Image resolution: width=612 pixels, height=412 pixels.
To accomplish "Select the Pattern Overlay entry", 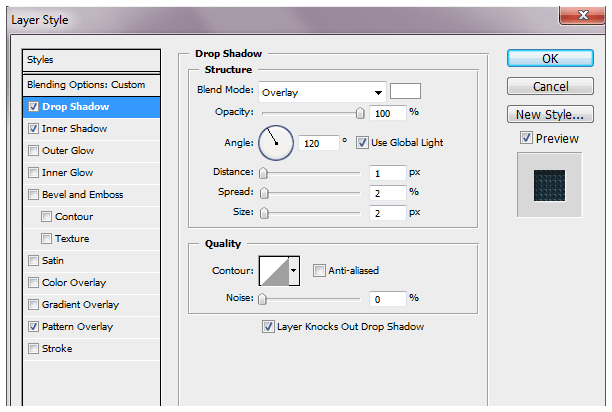I will pos(77,327).
